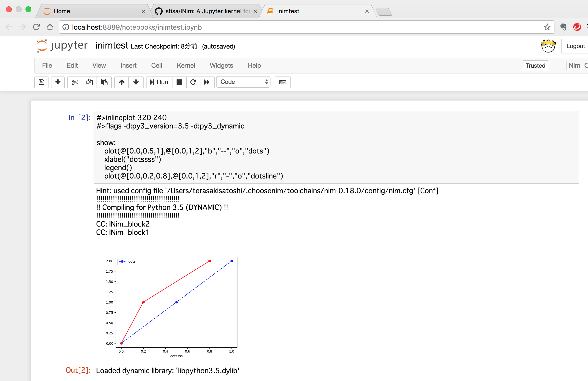Insert a cell below with plus icon
This screenshot has height=381, width=588.
[58, 82]
